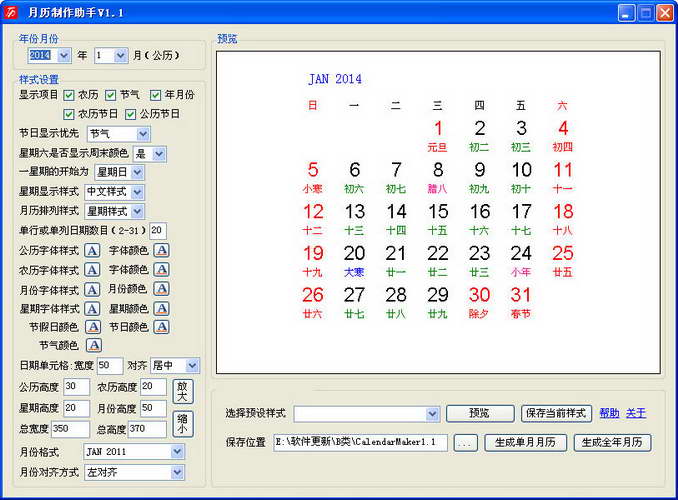Image resolution: width=678 pixels, height=500 pixels.
Task: Disable the 公历节日 checkbox
Action: (x=130, y=114)
